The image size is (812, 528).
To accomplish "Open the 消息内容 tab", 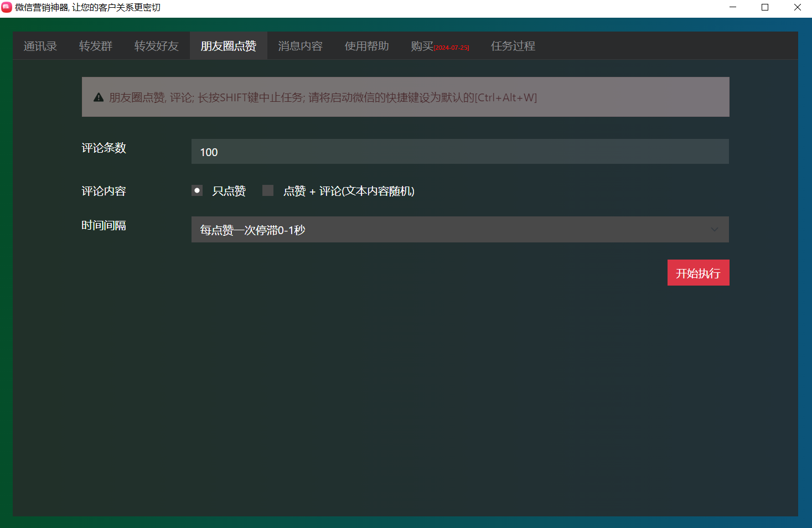I will 301,46.
